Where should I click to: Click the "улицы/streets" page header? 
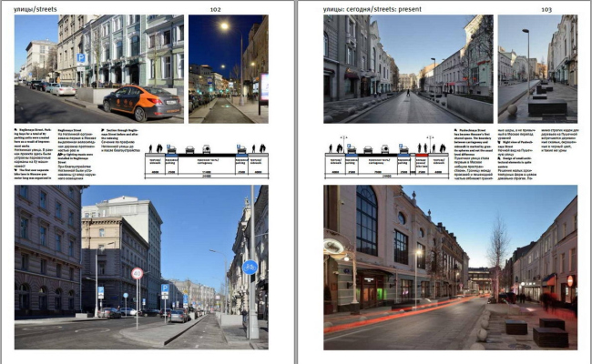pos(34,8)
